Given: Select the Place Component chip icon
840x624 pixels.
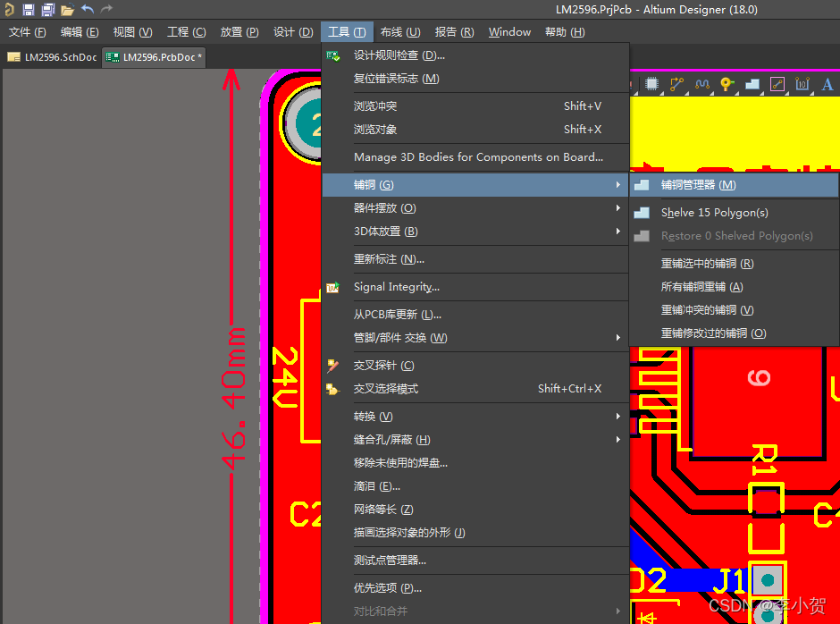Looking at the screenshot, I should (x=651, y=84).
